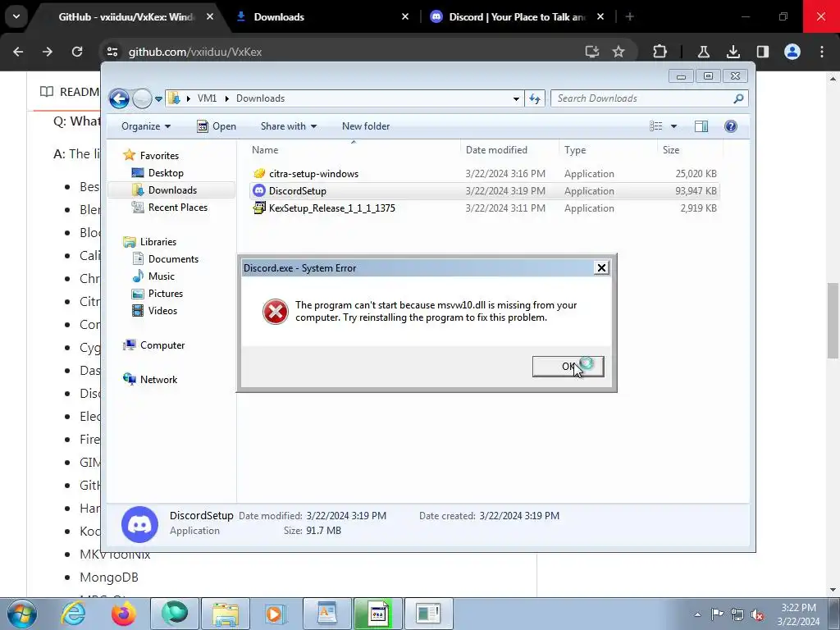
Task: Select Network in the navigation pane
Action: pos(158,379)
